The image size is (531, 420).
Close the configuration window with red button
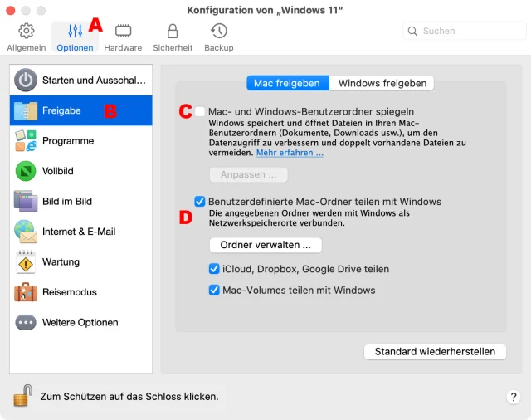click(11, 11)
